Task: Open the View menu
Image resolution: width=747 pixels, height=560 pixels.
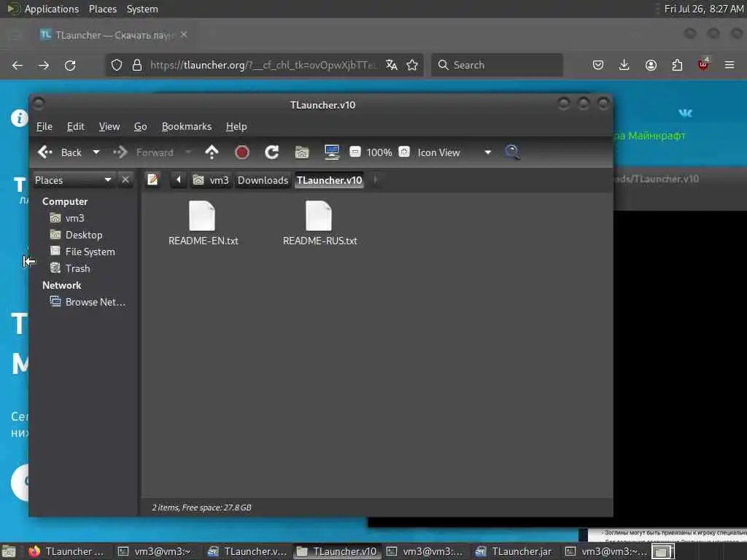Action: (109, 127)
